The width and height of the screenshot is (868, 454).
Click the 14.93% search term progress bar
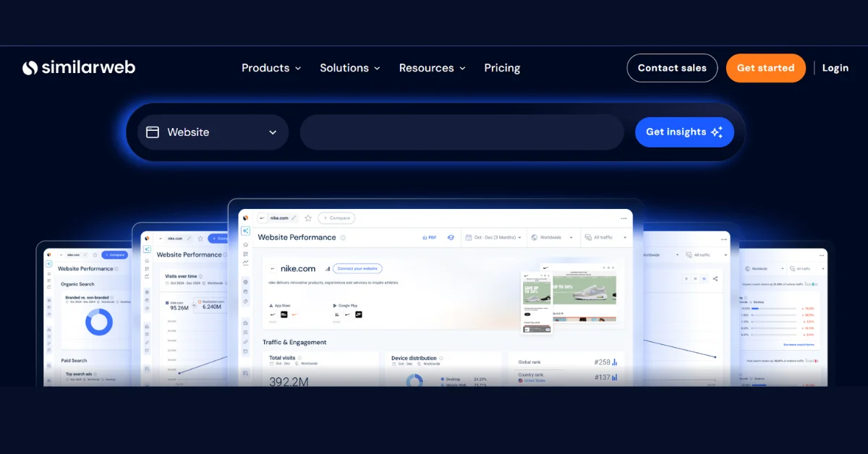click(x=774, y=309)
